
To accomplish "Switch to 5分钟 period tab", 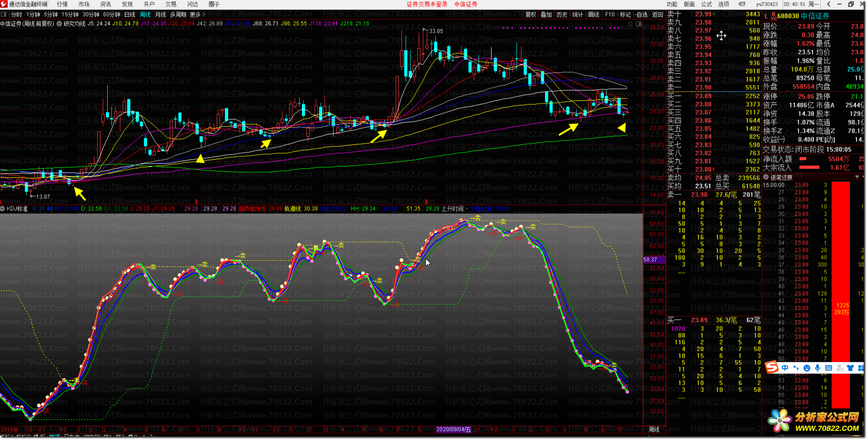I will click(51, 14).
